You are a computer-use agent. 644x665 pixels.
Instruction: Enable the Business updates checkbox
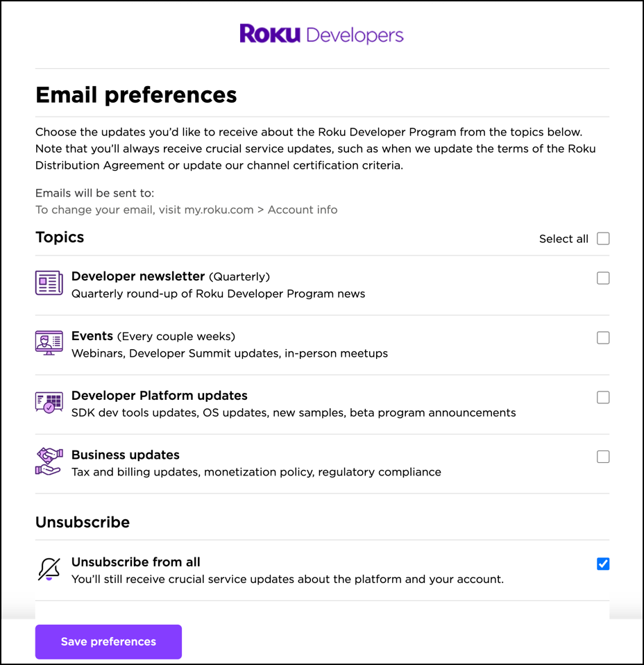[603, 457]
